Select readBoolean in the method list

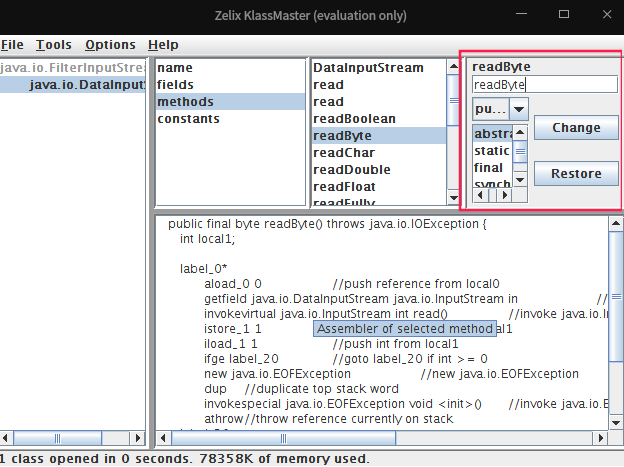tap(379, 119)
